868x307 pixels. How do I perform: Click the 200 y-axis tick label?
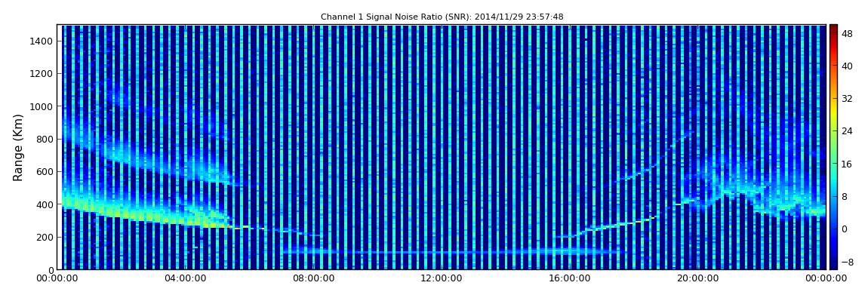tap(45, 237)
